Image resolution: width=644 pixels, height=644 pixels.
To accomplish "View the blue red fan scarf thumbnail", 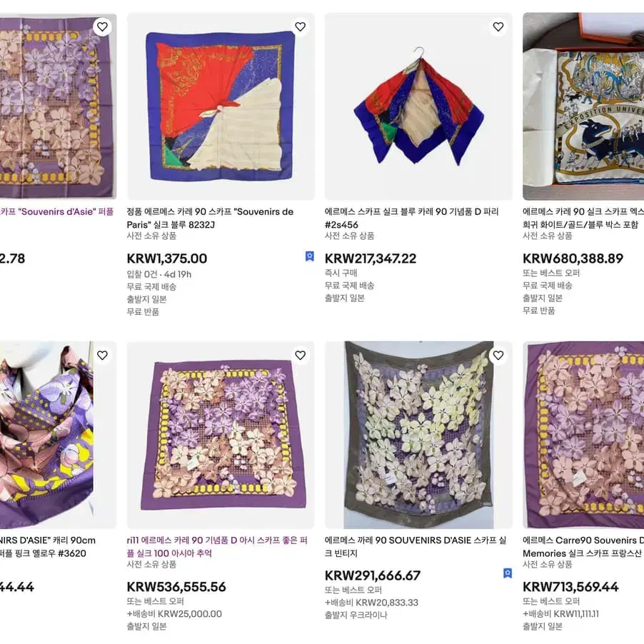I will tap(221, 106).
